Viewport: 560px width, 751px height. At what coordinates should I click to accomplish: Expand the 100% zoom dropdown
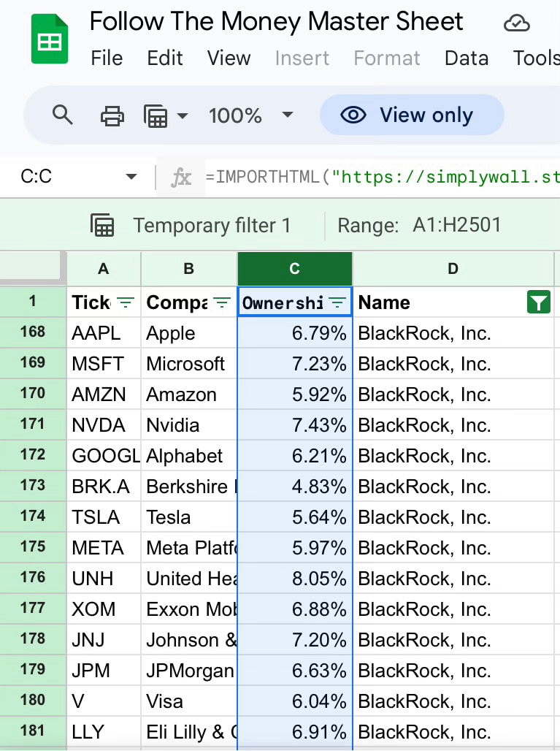click(287, 115)
